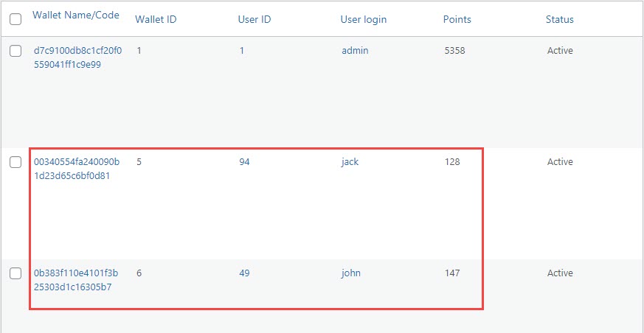The image size is (644, 333).
Task: Check the box for the jack wallet row
Action: coord(15,162)
